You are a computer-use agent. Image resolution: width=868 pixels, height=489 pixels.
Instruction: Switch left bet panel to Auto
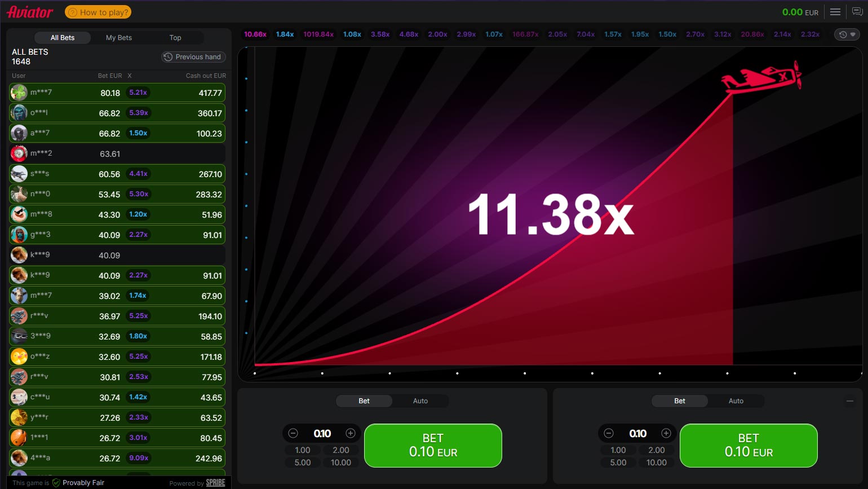click(x=420, y=401)
